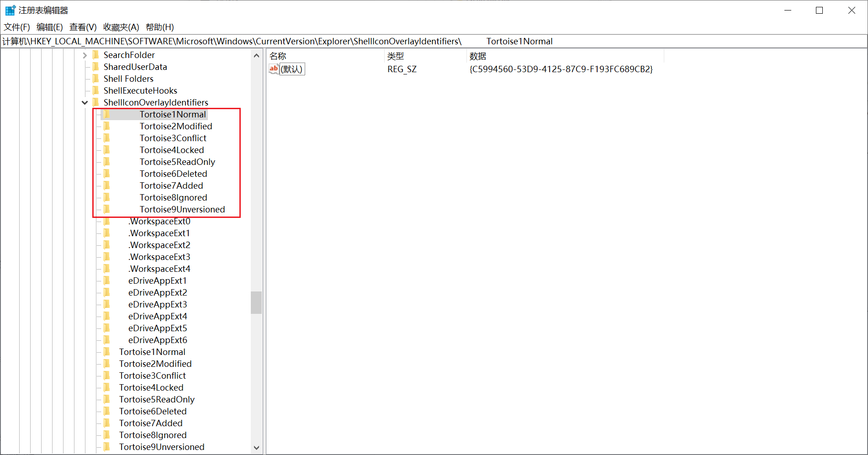This screenshot has height=455, width=868.
Task: Click folder icon of .WorkspaceExt3
Action: pyautogui.click(x=107, y=257)
